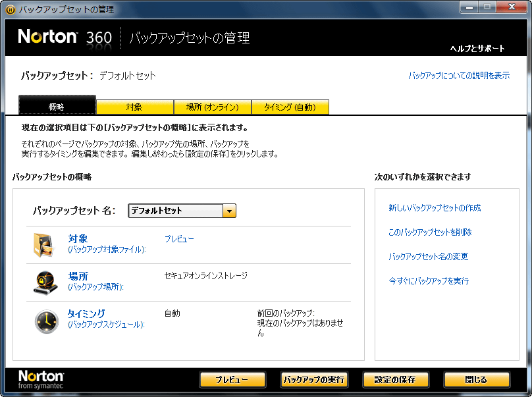Minimize the window
532x397 pixels.
coord(469,7)
